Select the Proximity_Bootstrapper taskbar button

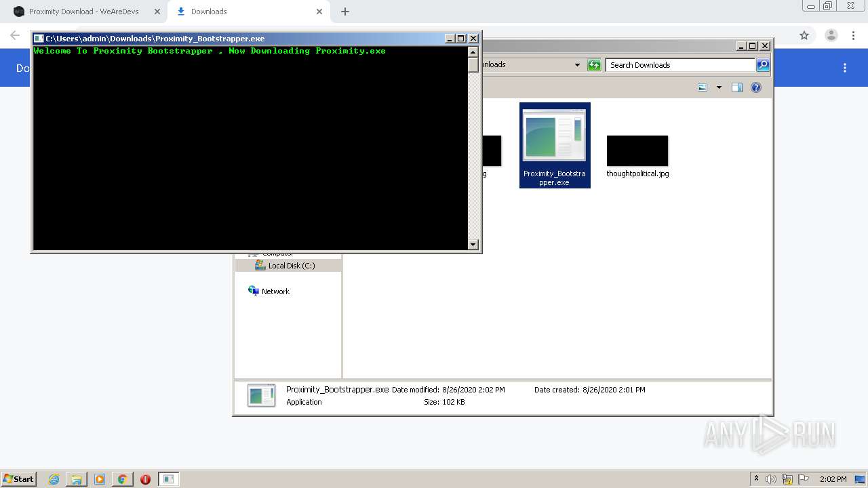169,479
